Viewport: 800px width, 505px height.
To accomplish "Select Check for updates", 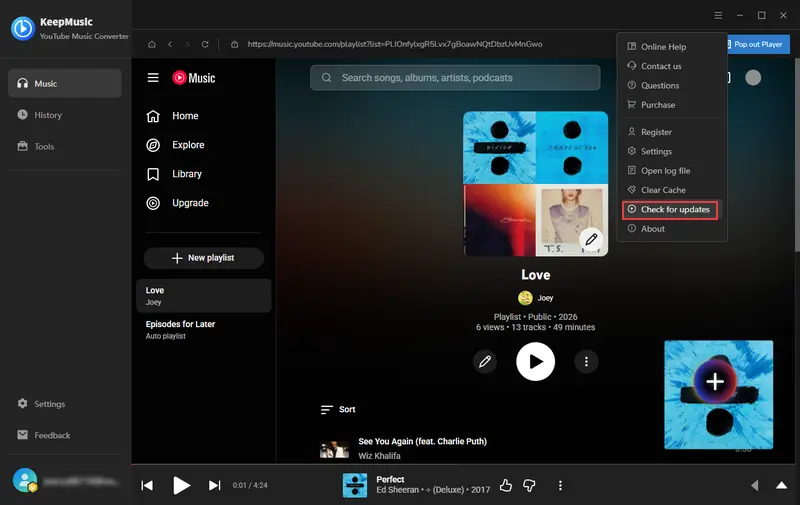I will click(x=672, y=209).
